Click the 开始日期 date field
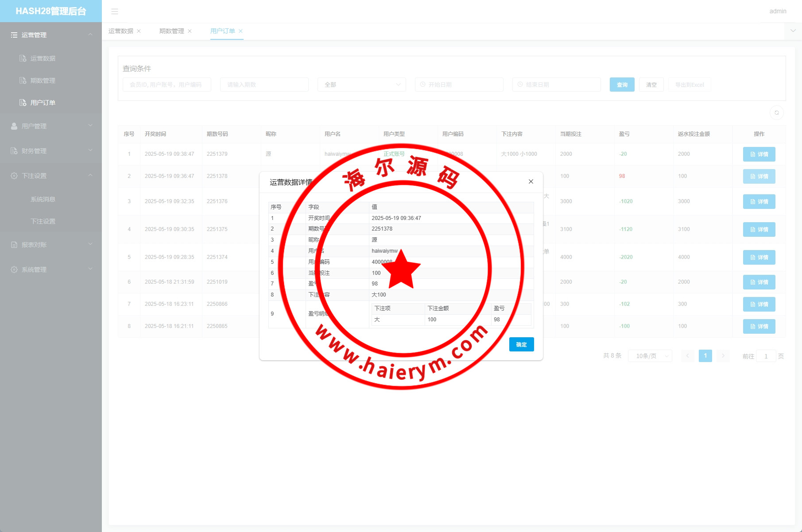This screenshot has width=802, height=532. (459, 85)
